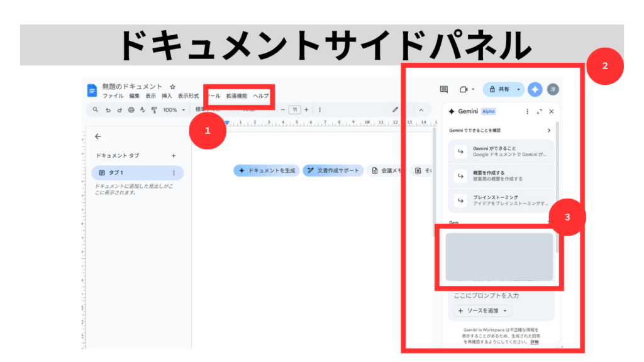
Task: Open the ファイル menu
Action: (x=113, y=96)
